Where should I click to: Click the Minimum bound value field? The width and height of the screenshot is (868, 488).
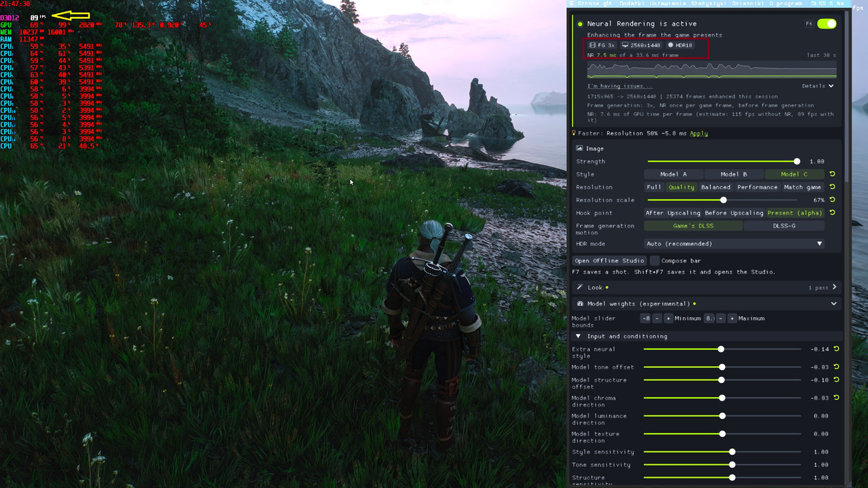646,319
